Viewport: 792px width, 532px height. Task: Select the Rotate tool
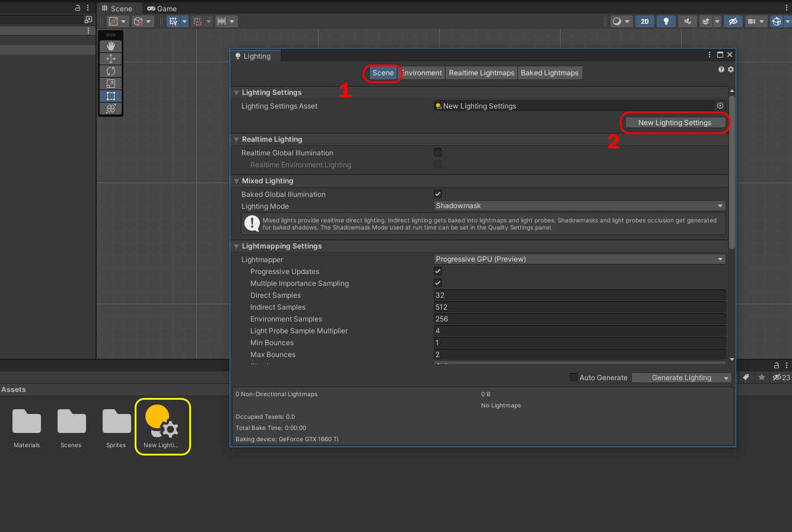(x=110, y=71)
